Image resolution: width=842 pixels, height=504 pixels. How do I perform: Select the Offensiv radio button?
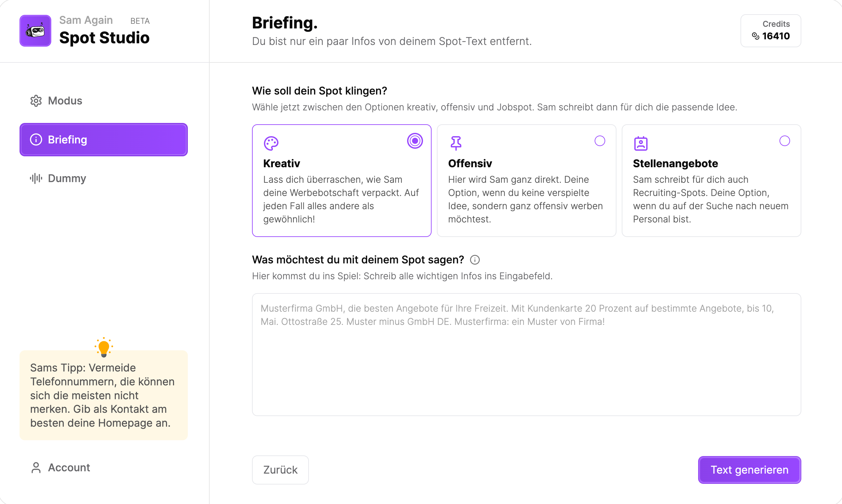pos(600,141)
